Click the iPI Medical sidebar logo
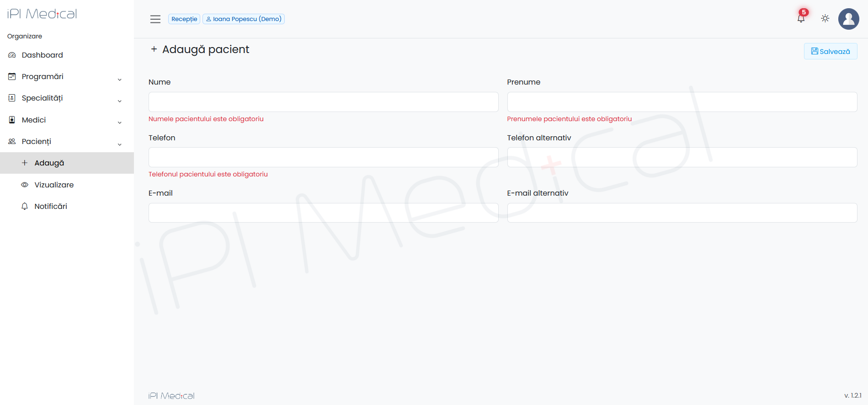 pyautogui.click(x=42, y=14)
